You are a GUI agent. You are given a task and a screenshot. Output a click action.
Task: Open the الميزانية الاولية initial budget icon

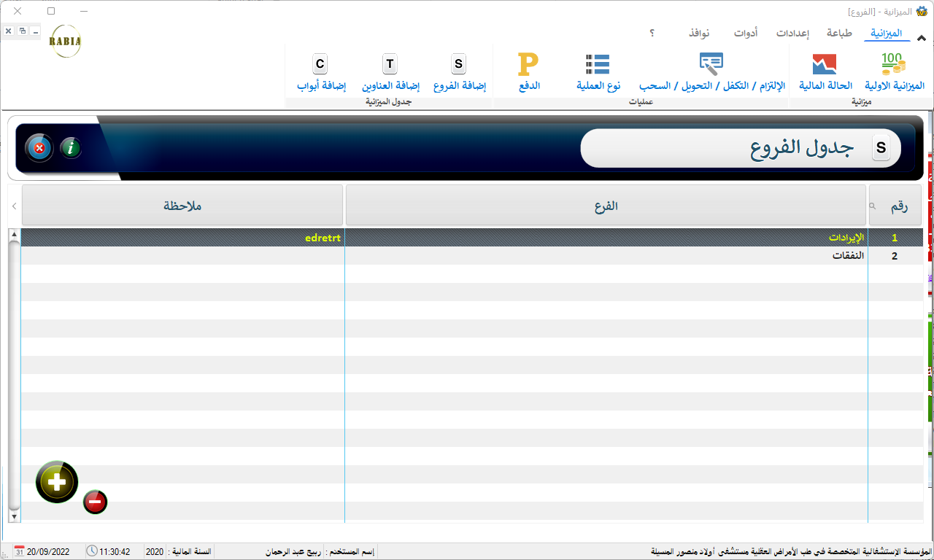(x=893, y=66)
